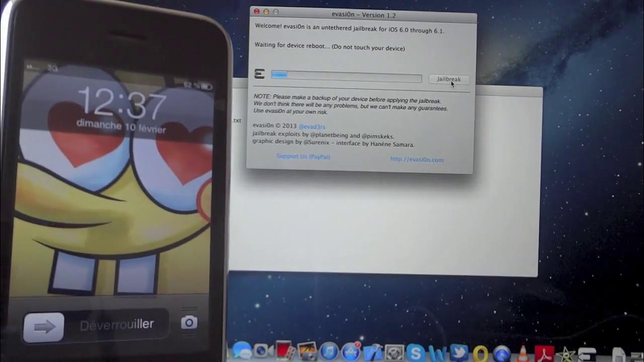Open iPhoto in the Dock
The height and width of the screenshot is (362, 644).
307,352
